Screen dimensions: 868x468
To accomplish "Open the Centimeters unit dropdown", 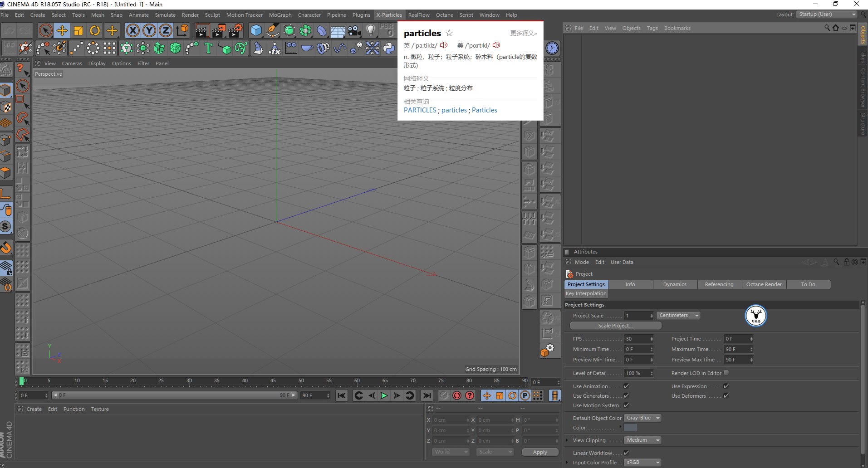I will click(x=678, y=316).
